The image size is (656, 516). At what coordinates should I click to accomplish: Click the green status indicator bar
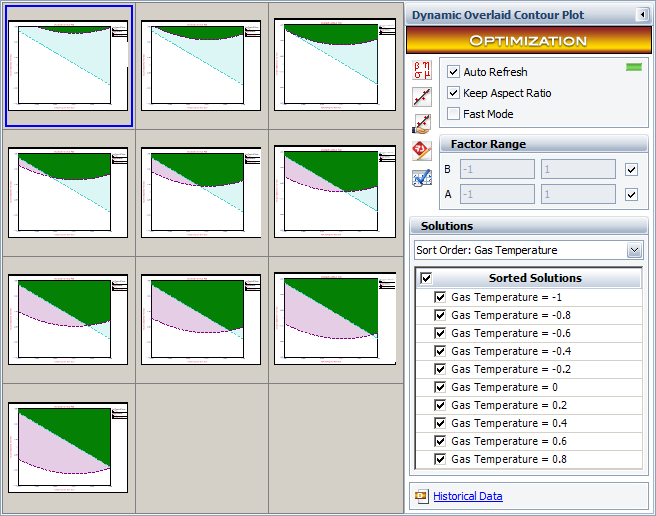coord(632,67)
